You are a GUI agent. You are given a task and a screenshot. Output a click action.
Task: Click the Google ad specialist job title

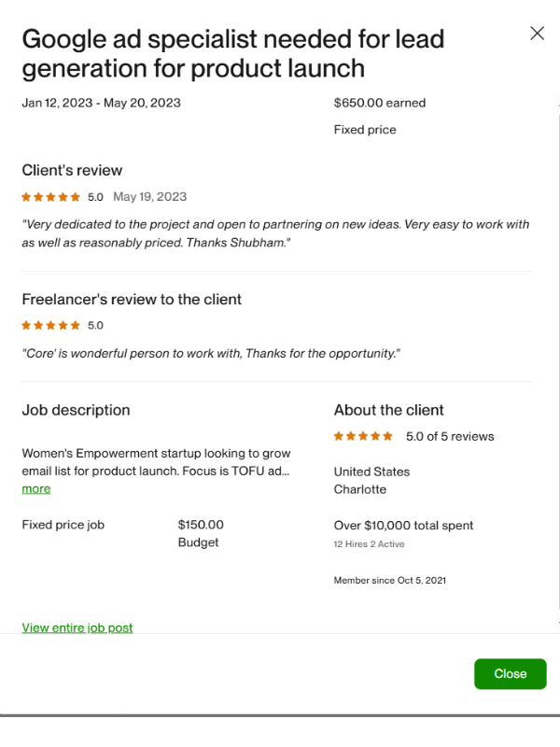point(232,53)
